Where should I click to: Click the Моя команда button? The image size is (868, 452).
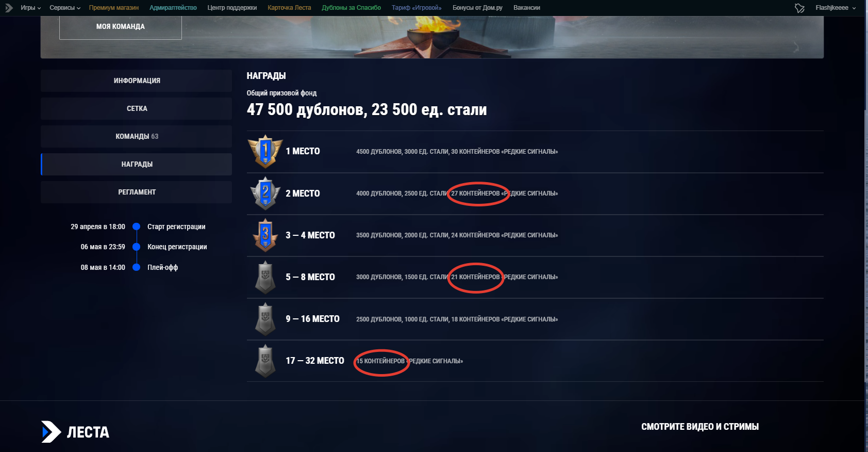coord(121,27)
